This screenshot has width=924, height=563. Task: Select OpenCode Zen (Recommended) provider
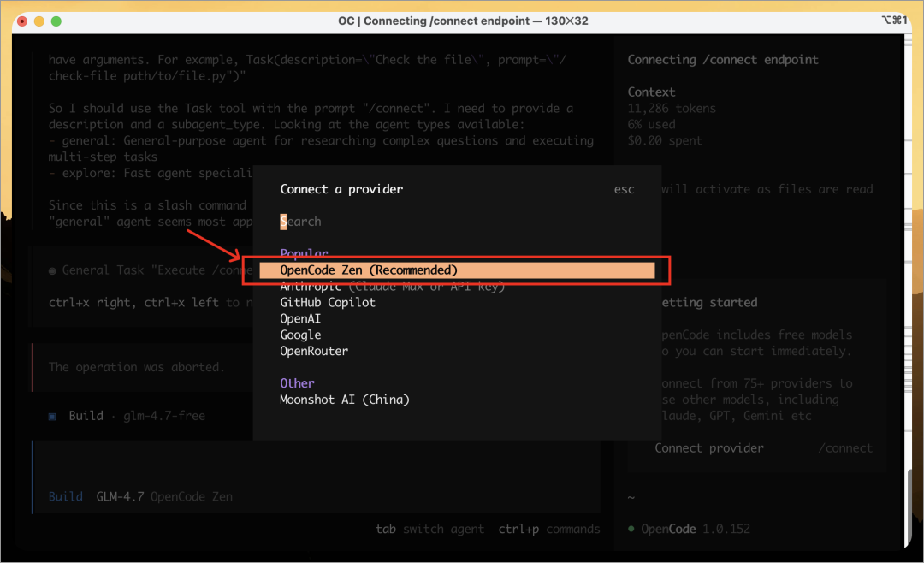[457, 270]
